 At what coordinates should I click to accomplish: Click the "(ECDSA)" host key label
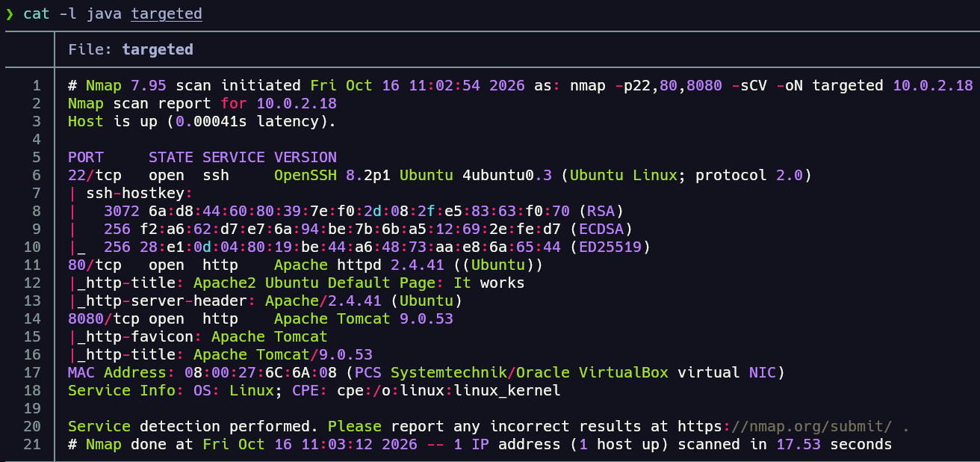[601, 229]
